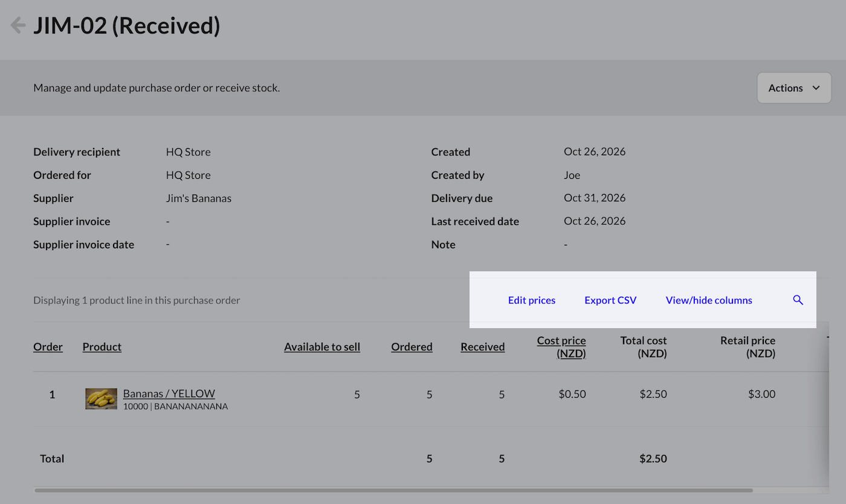Screen dimensions: 846x504
Task: Select the supplier name Jim's Bananas
Action: tap(199, 198)
